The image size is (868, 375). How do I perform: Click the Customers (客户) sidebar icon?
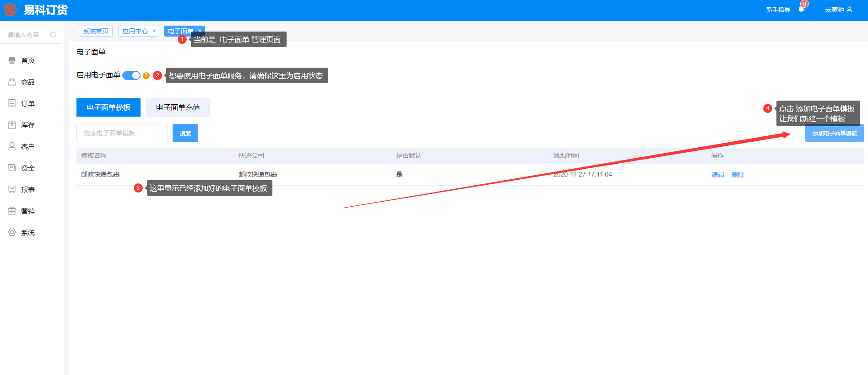12,146
